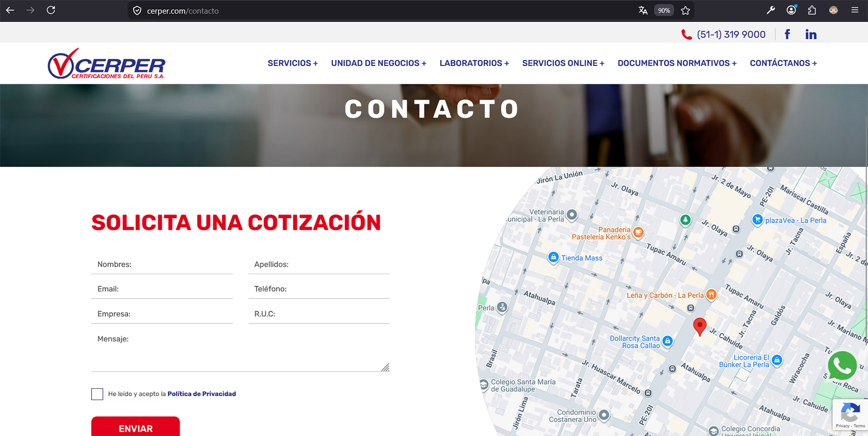Image resolution: width=868 pixels, height=436 pixels.
Task: Select Dollarcity Santa Rosa Callao marker
Action: click(668, 342)
